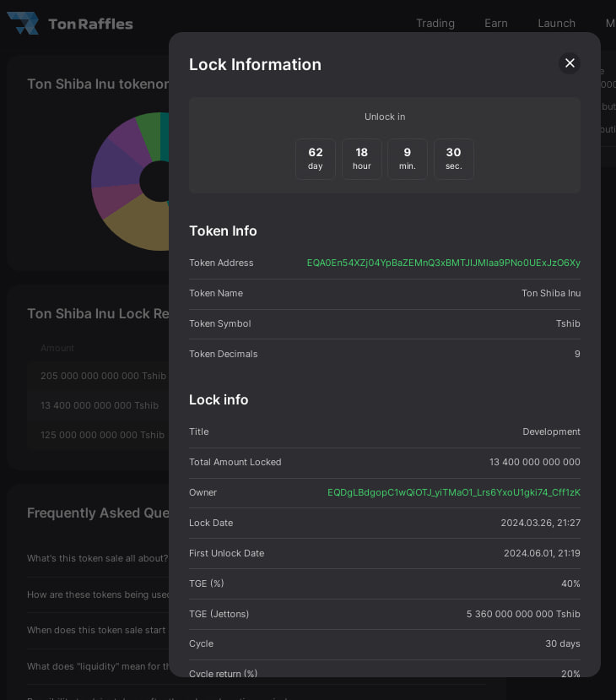Click the Token Decimals value '9'
616x700 pixels.
point(577,354)
